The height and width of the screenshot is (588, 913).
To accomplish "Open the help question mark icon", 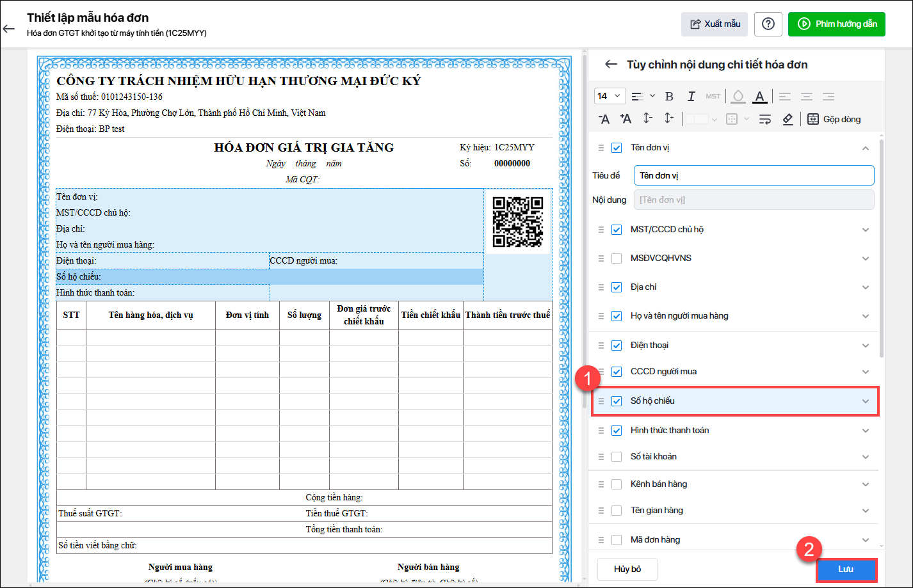I will (x=768, y=24).
